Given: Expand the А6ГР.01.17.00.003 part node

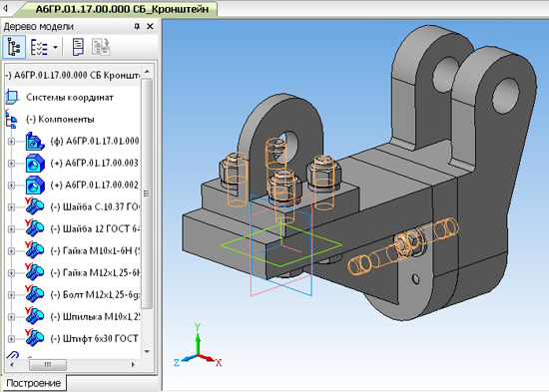Looking at the screenshot, I should pyautogui.click(x=11, y=164).
